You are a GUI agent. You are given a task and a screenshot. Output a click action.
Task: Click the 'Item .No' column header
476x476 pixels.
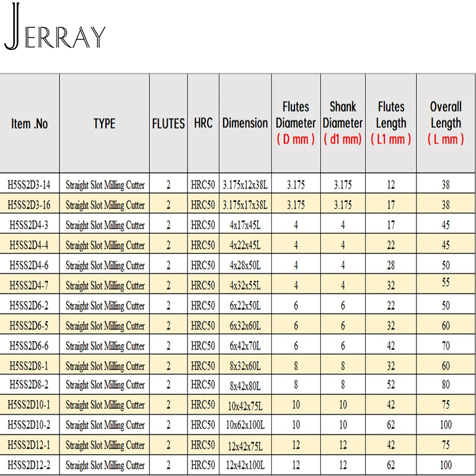[x=29, y=124]
